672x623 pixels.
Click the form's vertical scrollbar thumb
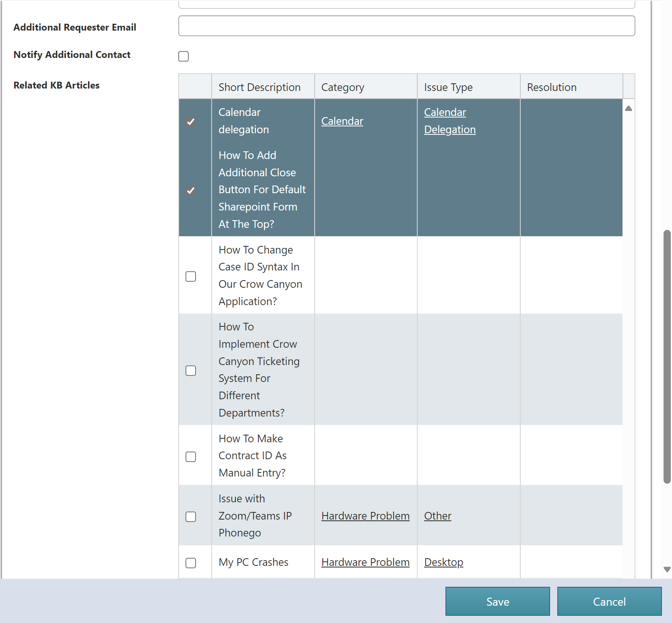click(667, 356)
